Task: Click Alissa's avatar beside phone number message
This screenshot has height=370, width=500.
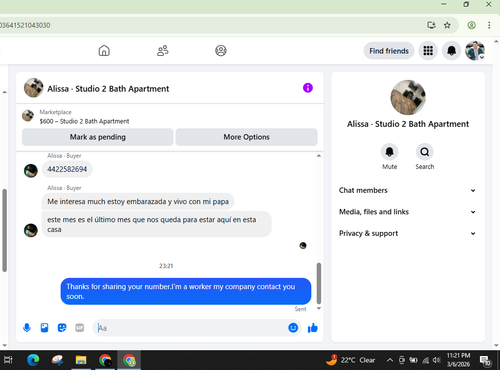Action: point(31,171)
